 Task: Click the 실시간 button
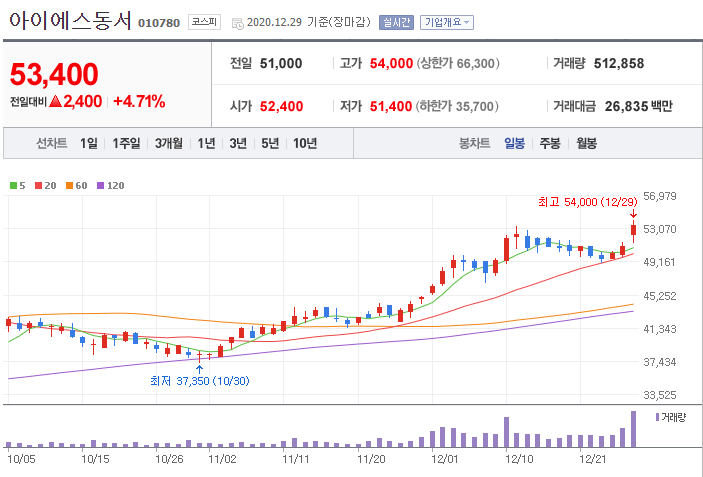coord(396,22)
